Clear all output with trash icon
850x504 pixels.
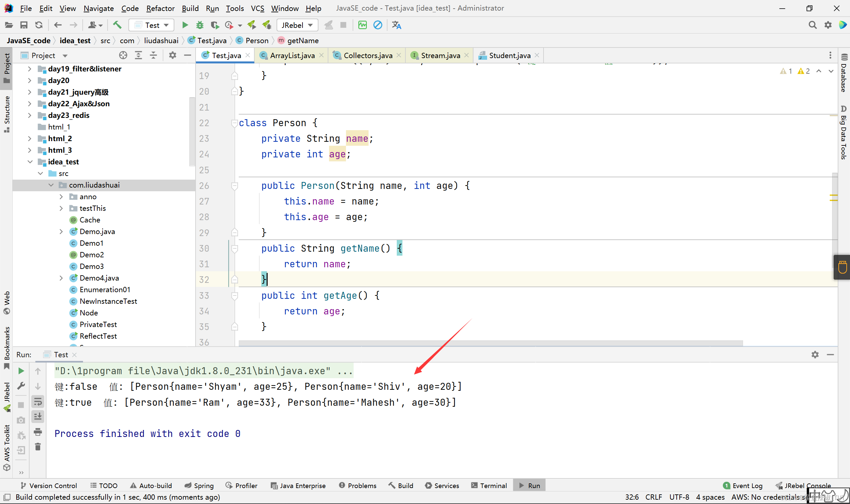coord(38,447)
